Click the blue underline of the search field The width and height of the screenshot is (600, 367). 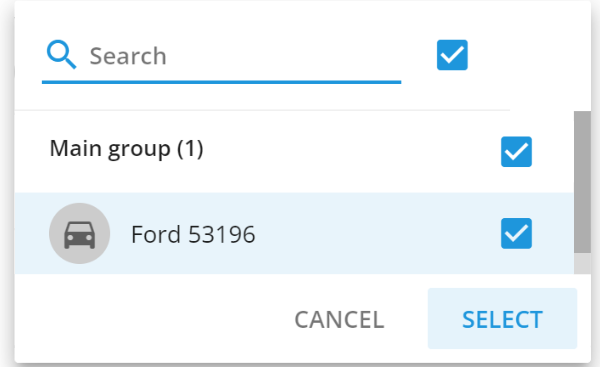click(x=221, y=82)
